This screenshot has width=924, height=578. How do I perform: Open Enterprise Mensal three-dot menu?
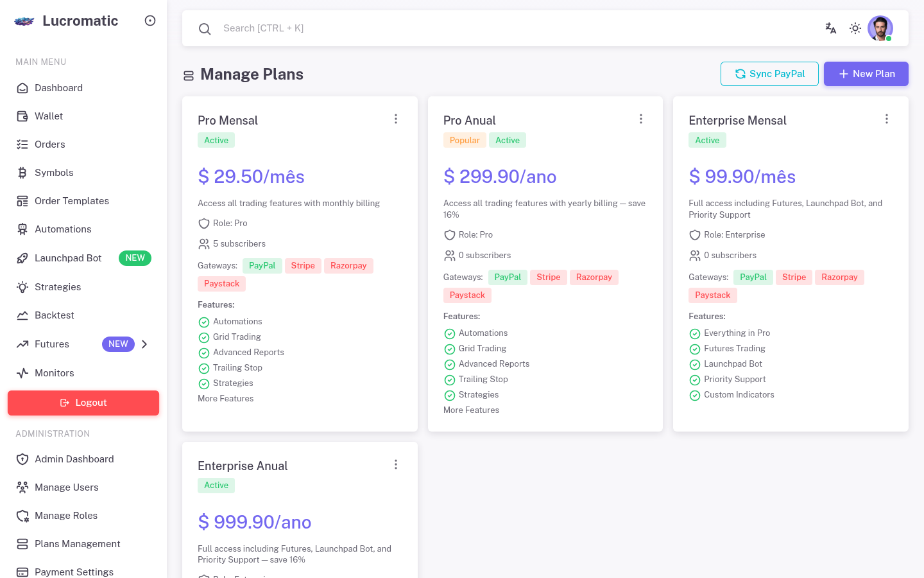coord(887,119)
